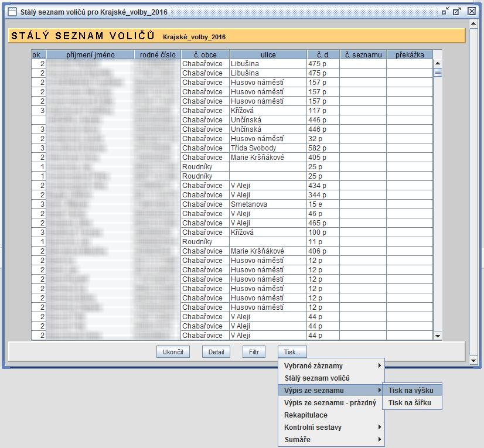This screenshot has width=484, height=448.
Task: Click the č. obce column header
Action: 205,54
